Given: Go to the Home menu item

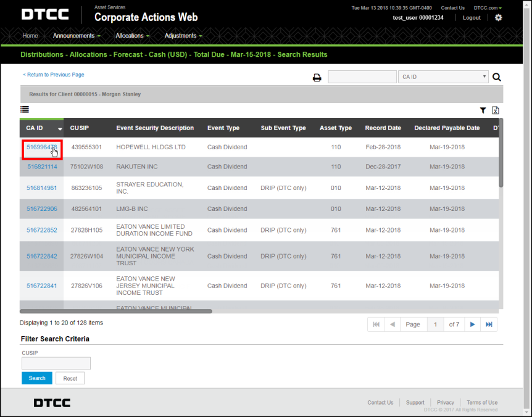Looking at the screenshot, I should click(30, 36).
